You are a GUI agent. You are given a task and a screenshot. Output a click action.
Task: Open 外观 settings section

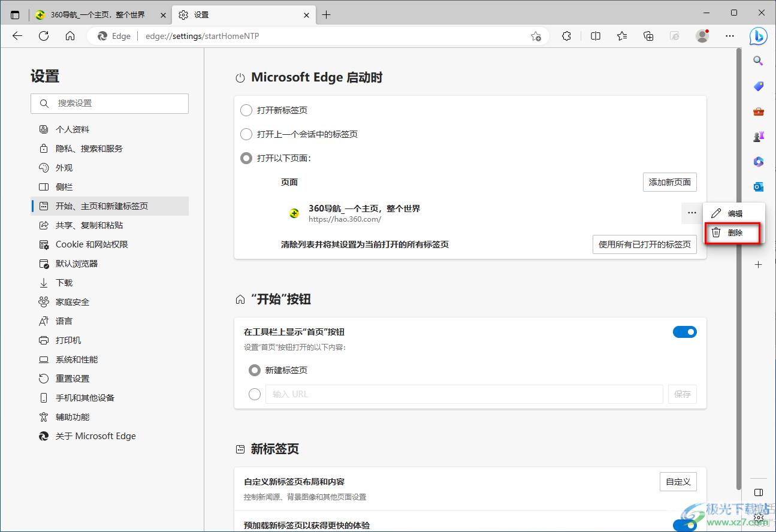point(110,168)
